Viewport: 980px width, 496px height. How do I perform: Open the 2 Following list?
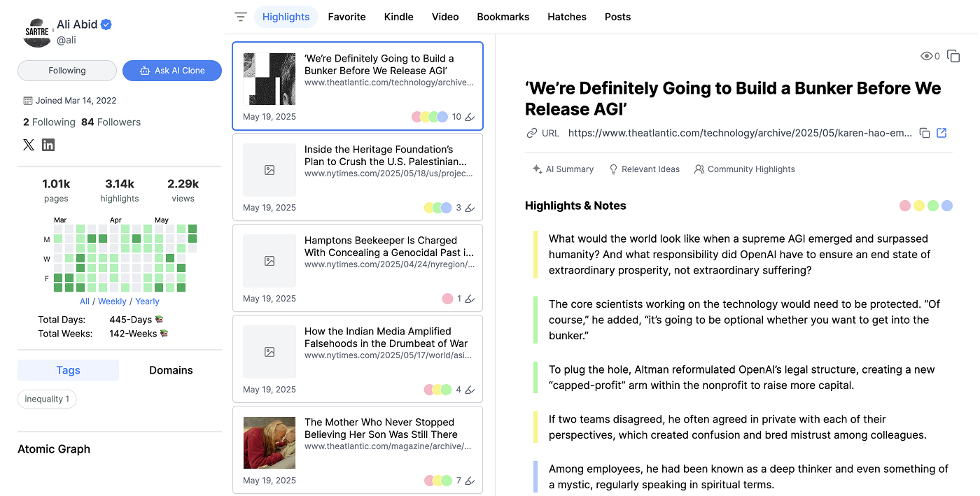[x=49, y=122]
